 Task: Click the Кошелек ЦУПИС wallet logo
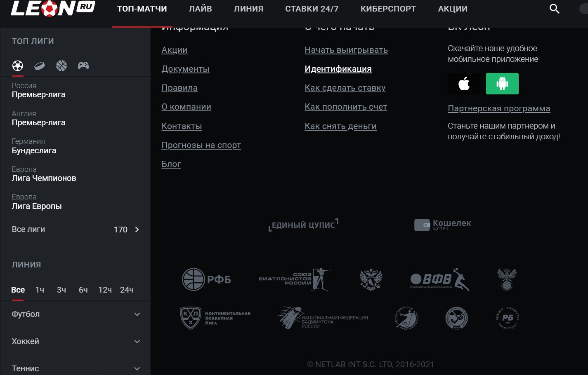[443, 224]
